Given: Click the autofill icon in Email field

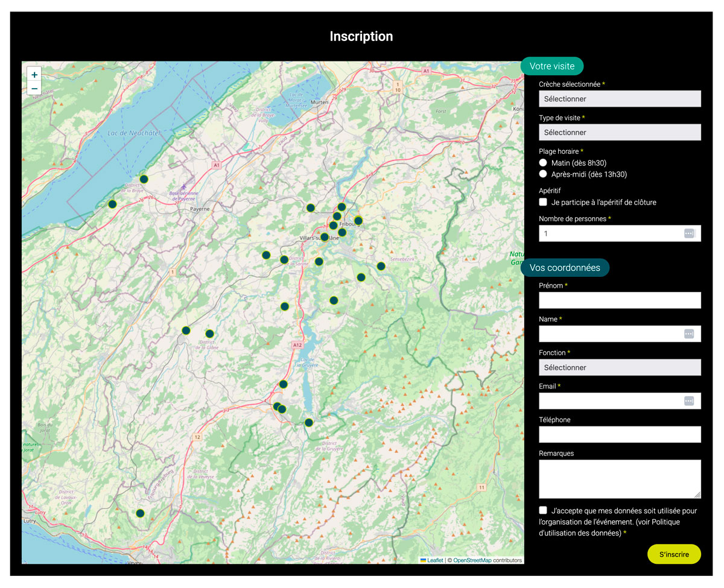Looking at the screenshot, I should 689,401.
